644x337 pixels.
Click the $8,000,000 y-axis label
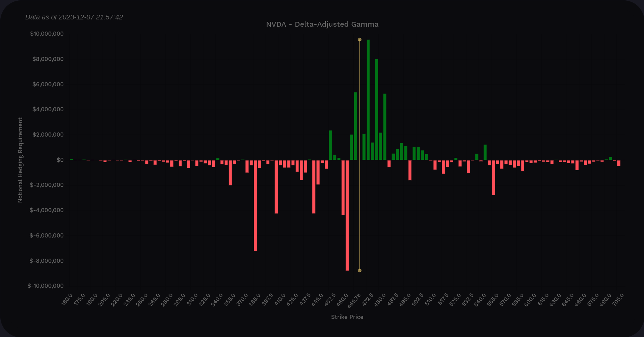pyautogui.click(x=48, y=59)
